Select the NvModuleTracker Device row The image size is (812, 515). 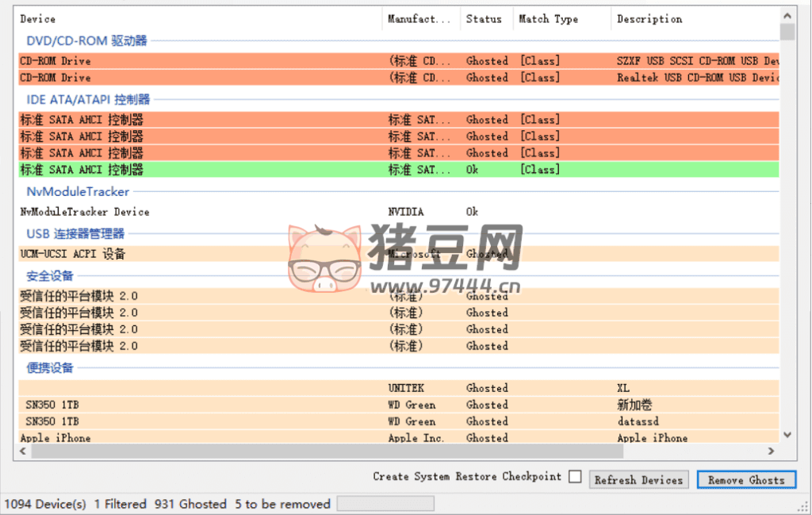click(159, 211)
